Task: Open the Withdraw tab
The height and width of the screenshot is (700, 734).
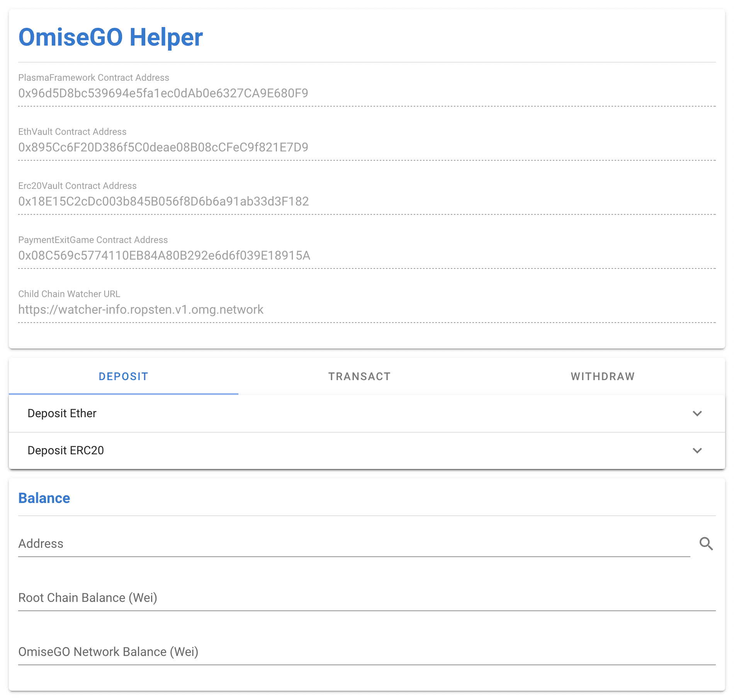Action: click(603, 376)
